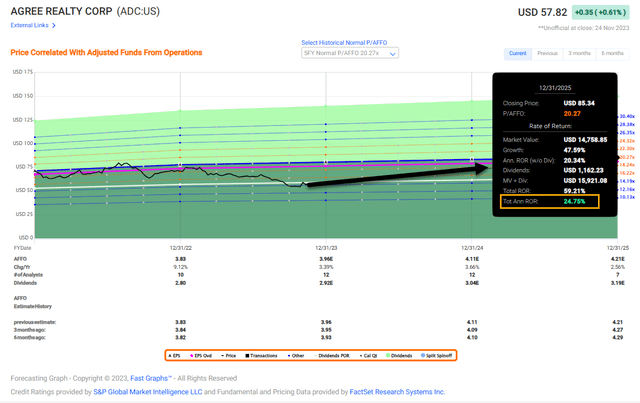The height and width of the screenshot is (403, 640).
Task: Click the P/AFFO dropdown arrow
Action: click(393, 53)
